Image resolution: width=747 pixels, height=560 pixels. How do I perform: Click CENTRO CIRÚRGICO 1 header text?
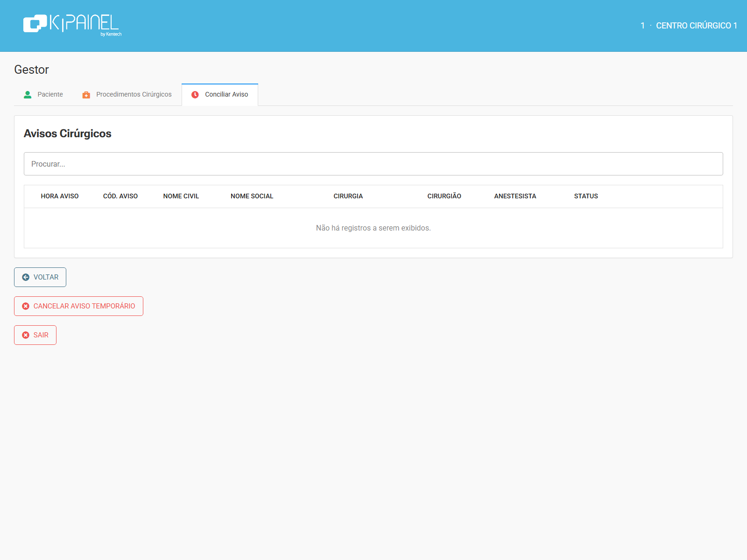point(697,26)
